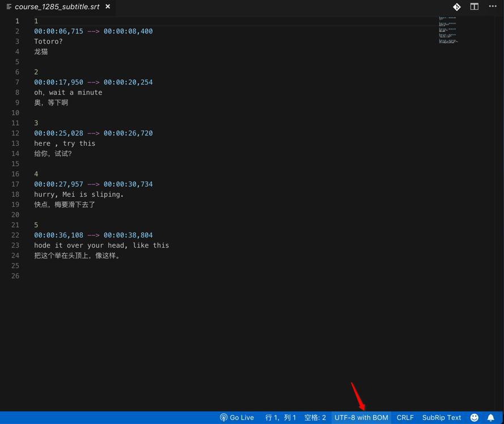Click end timestamp 00:00:30,734
The height and width of the screenshot is (424, 504).
tap(128, 184)
